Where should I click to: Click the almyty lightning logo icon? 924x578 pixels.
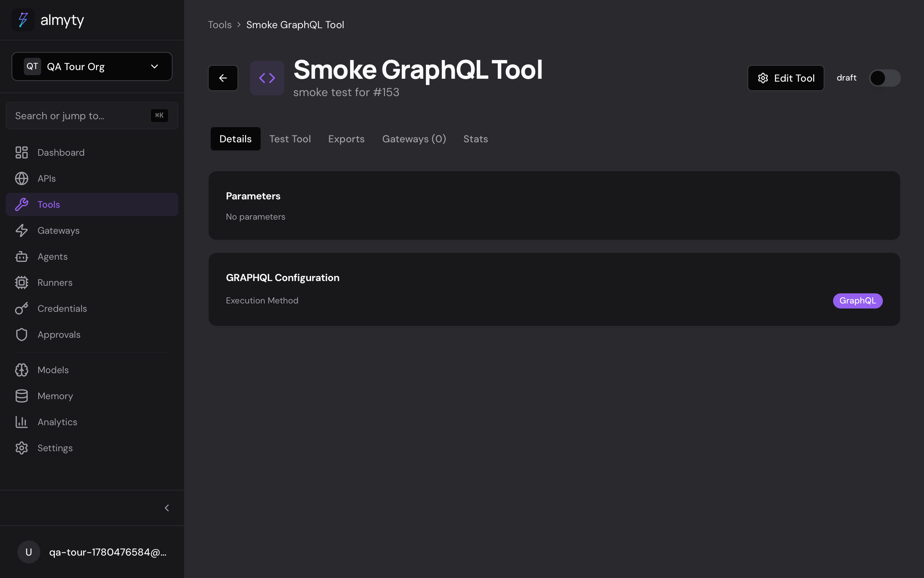point(23,20)
